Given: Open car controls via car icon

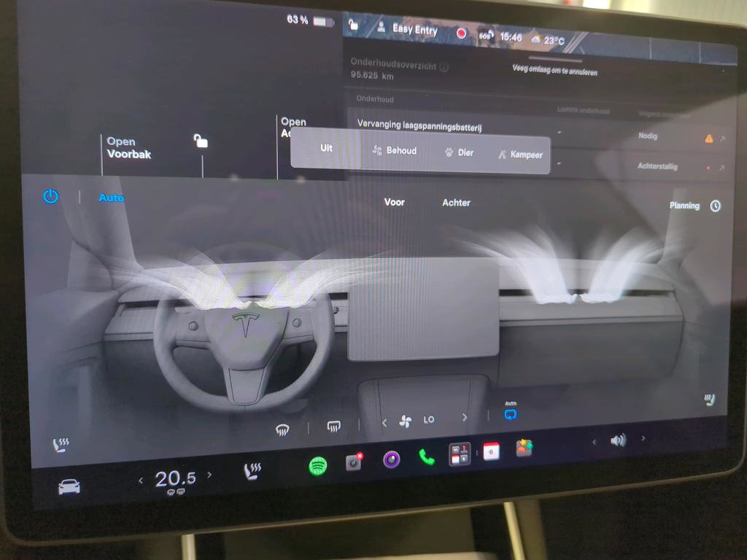Looking at the screenshot, I should tap(69, 486).
